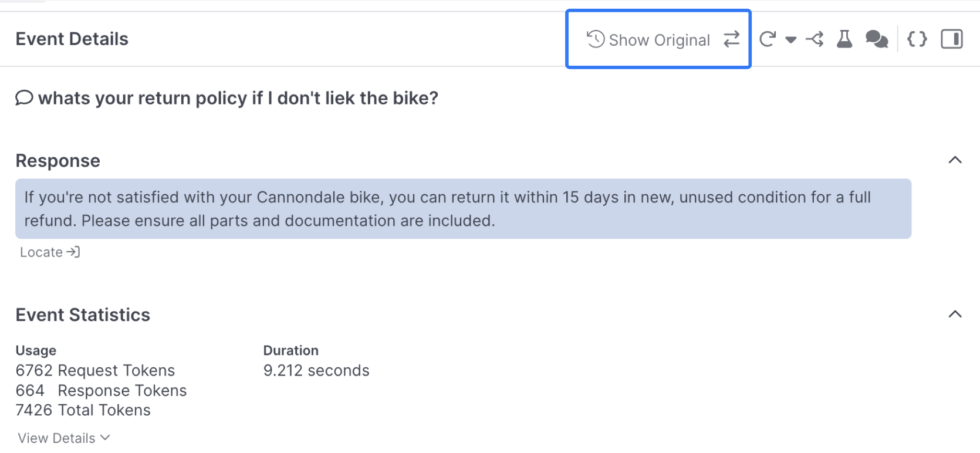Expand View Details under usage stats
980x453 pixels.
click(63, 438)
